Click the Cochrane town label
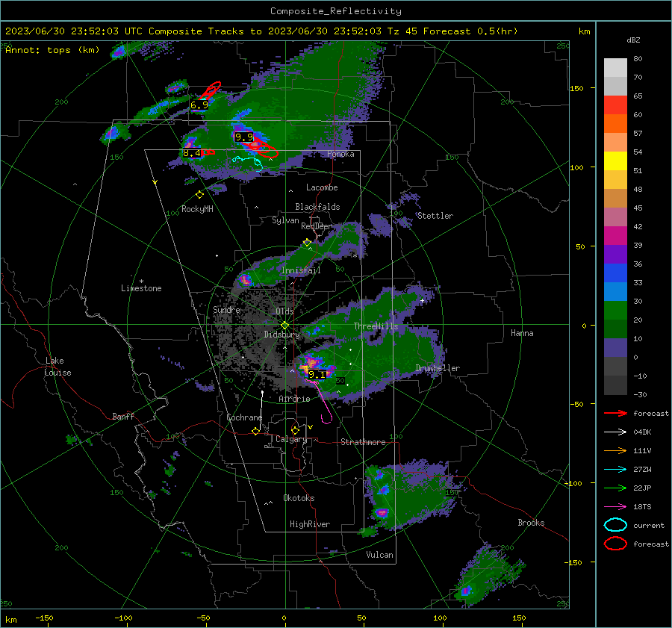The width and height of the screenshot is (672, 628). [244, 417]
